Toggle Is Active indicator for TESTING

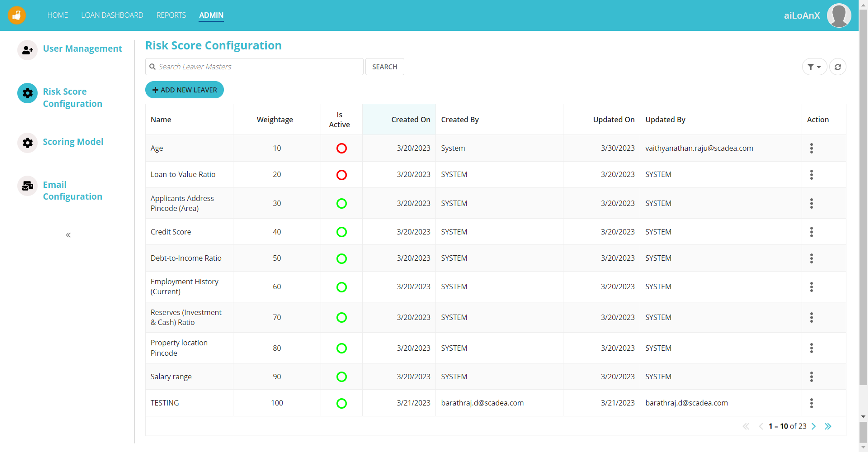(341, 403)
